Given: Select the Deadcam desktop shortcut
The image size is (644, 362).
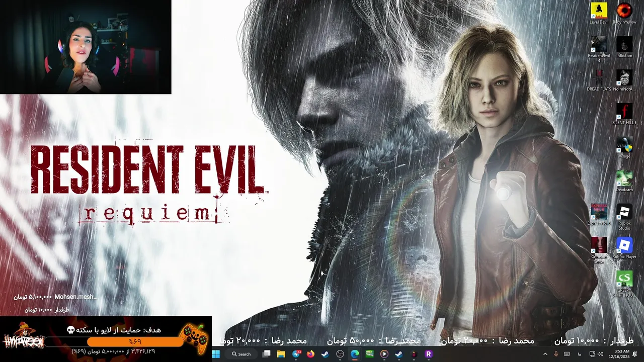Looking at the screenshot, I should tap(624, 181).
